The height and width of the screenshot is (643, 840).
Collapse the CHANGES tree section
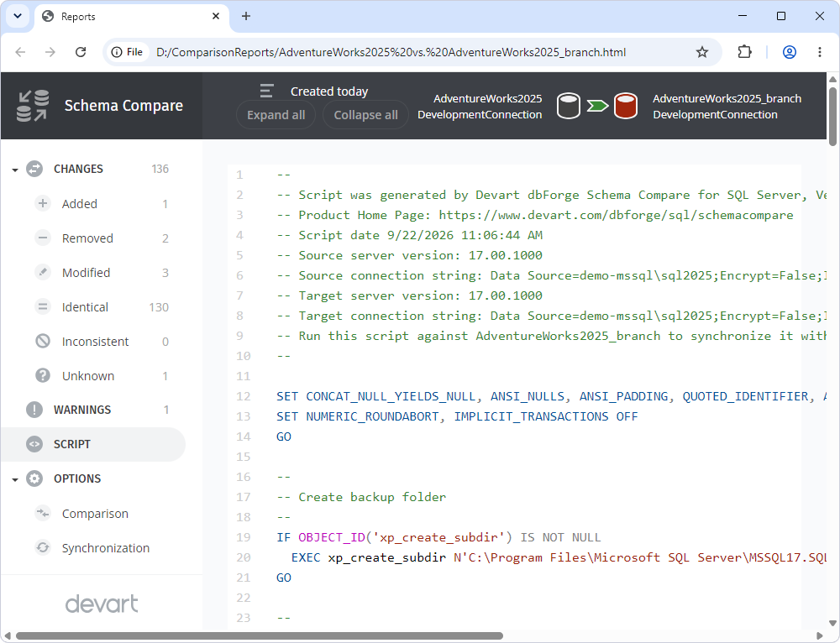pyautogui.click(x=15, y=170)
